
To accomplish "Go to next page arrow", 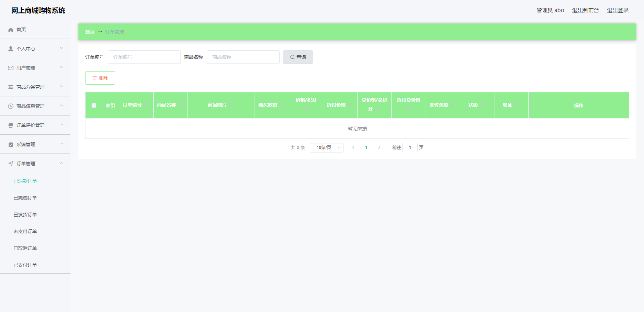I will [x=379, y=147].
